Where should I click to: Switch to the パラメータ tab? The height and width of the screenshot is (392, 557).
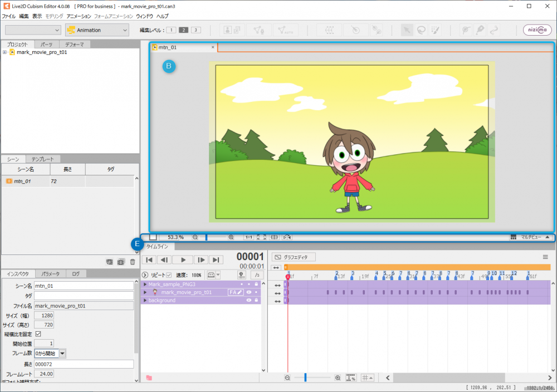[x=51, y=274]
